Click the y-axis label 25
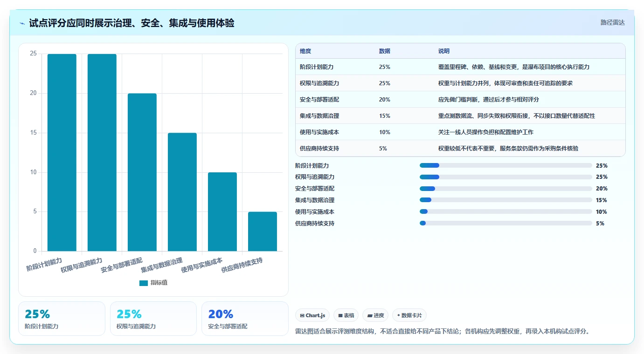The width and height of the screenshot is (644, 354). pos(33,54)
